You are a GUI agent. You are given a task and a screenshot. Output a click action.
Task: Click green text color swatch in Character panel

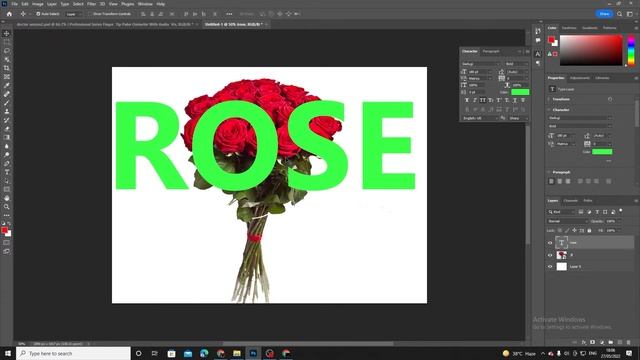point(520,92)
